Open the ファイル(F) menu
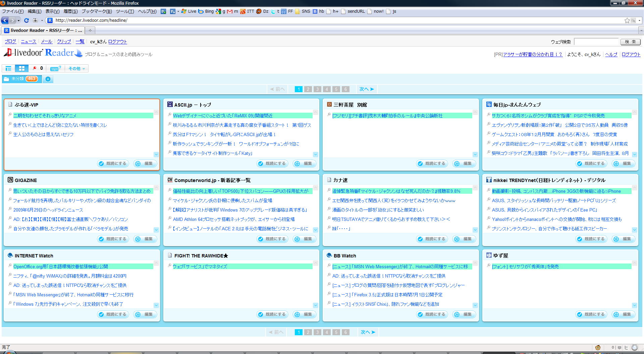Viewport: 644px width, 354px height. click(x=13, y=11)
